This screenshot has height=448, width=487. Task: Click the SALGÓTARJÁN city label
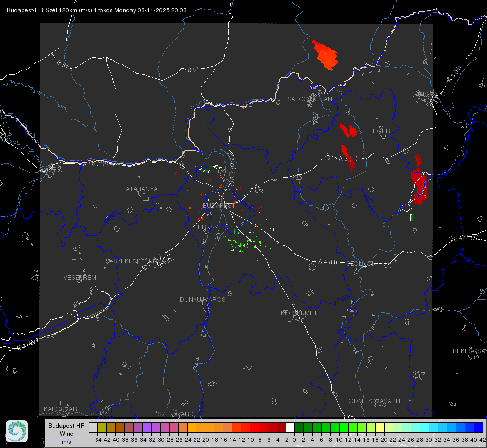coord(309,99)
